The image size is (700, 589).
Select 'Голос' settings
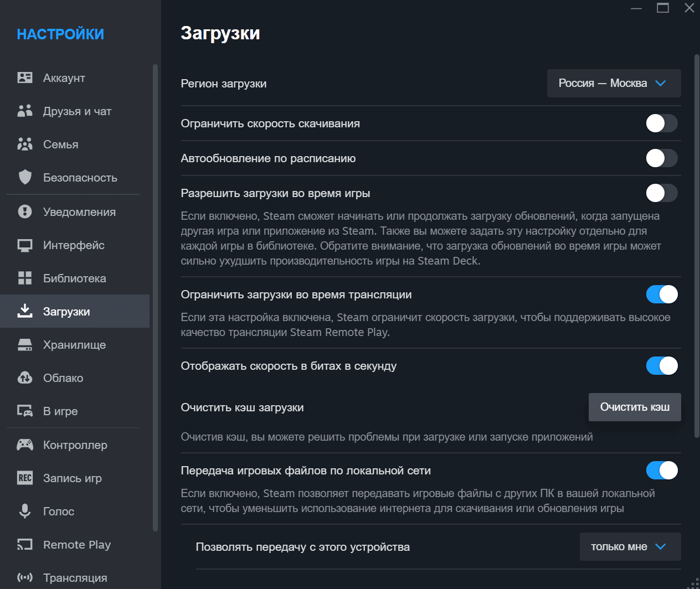75,512
